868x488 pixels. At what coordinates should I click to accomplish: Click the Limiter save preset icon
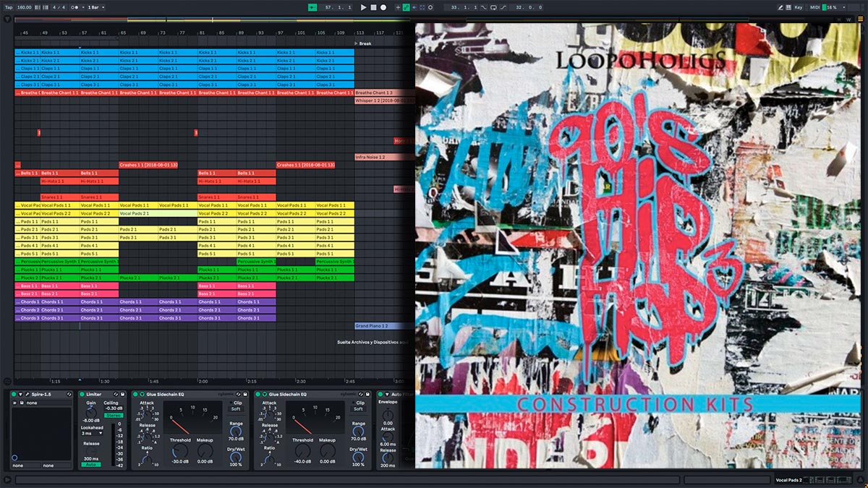coord(122,394)
